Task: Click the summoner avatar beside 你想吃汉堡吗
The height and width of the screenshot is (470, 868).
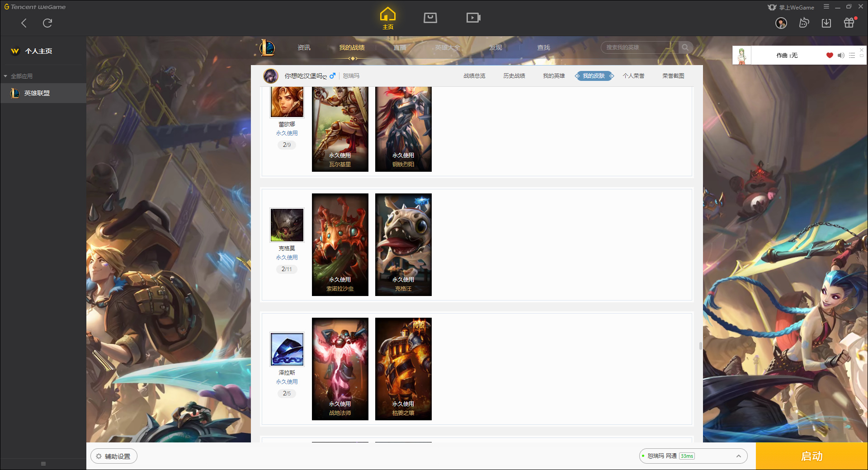Action: tap(271, 76)
